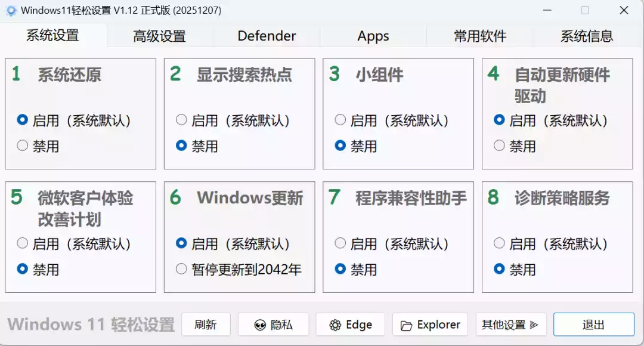Enable 程序兼容性助手 default radio
Screen dimensions: 644x346
(340, 243)
